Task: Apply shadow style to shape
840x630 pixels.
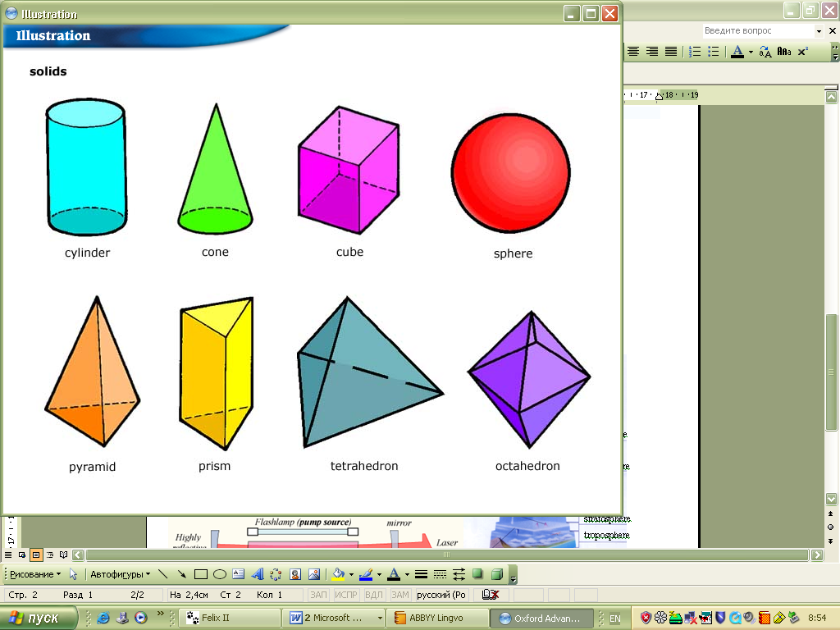Action: 478,574
